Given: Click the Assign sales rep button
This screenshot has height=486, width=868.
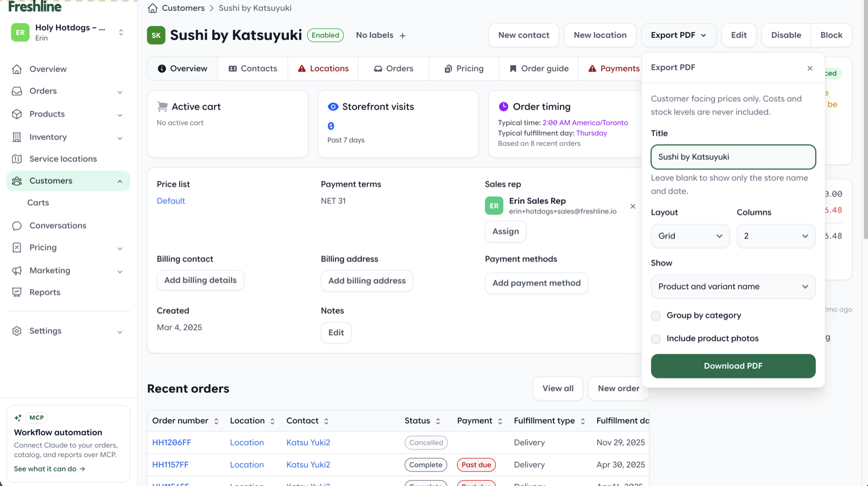Looking at the screenshot, I should pyautogui.click(x=506, y=232).
